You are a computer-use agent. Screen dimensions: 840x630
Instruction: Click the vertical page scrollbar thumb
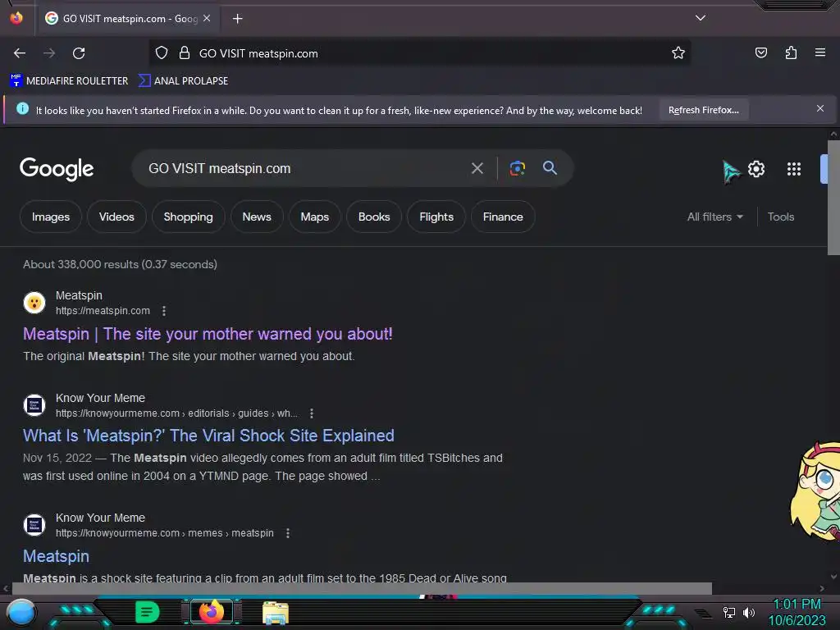click(x=833, y=199)
